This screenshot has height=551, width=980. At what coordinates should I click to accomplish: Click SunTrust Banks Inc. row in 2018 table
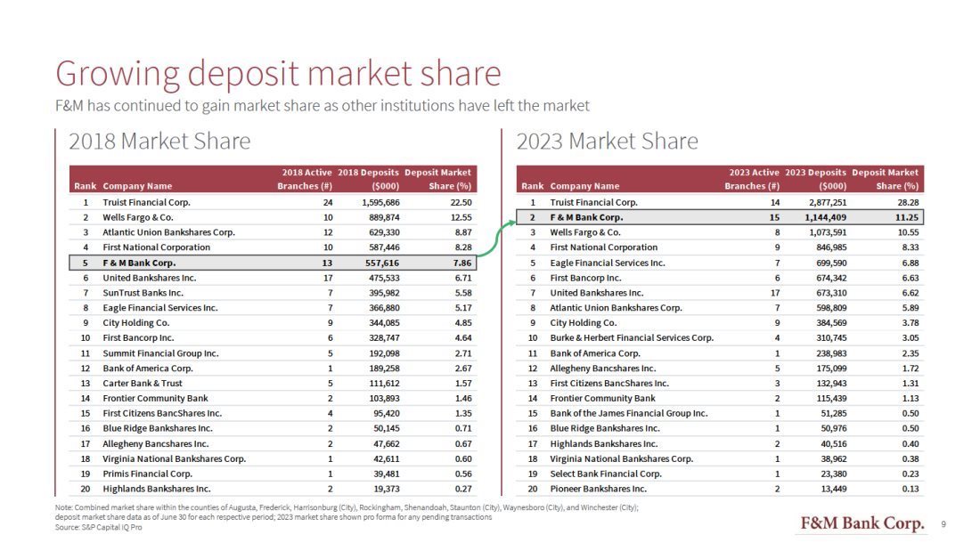274,293
